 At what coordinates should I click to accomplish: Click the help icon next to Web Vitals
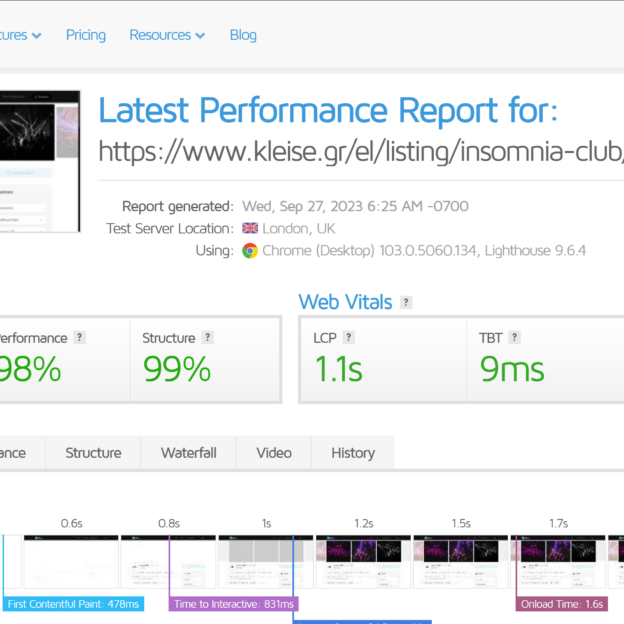point(406,302)
